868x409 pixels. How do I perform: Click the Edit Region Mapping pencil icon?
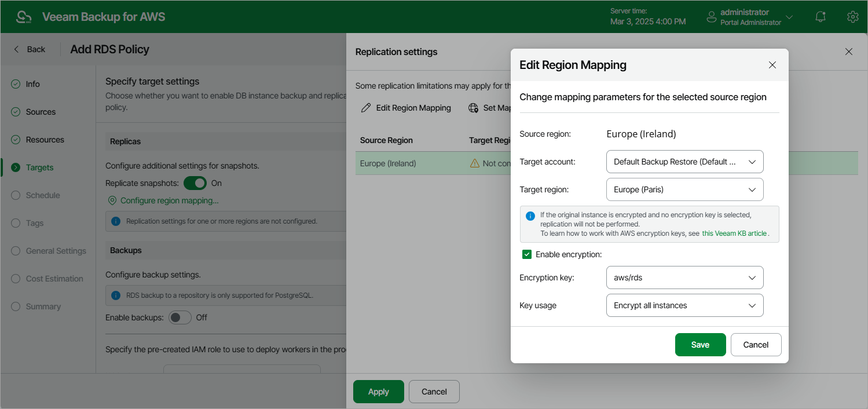(x=365, y=108)
